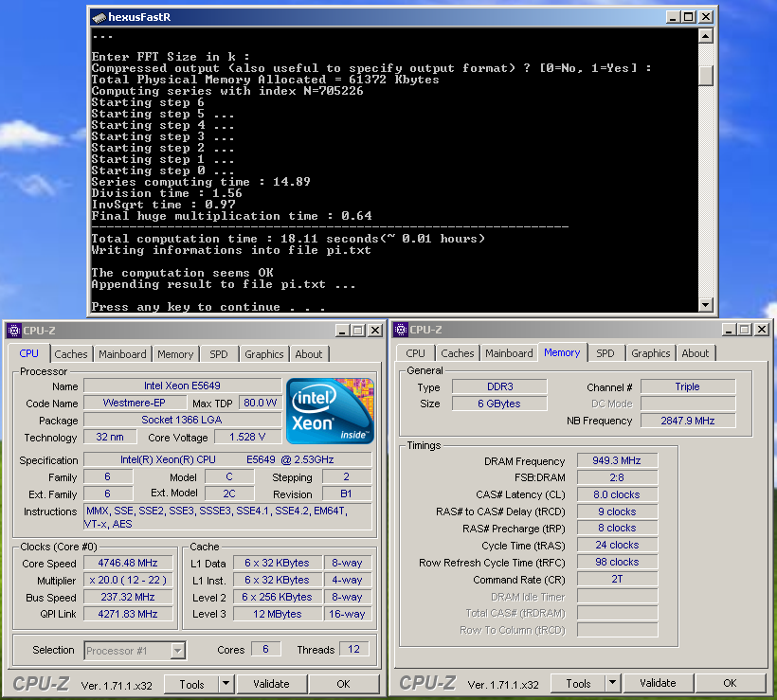Viewport: 777px width, 700px height.
Task: Minimize the hexusFastR window
Action: coord(672,17)
